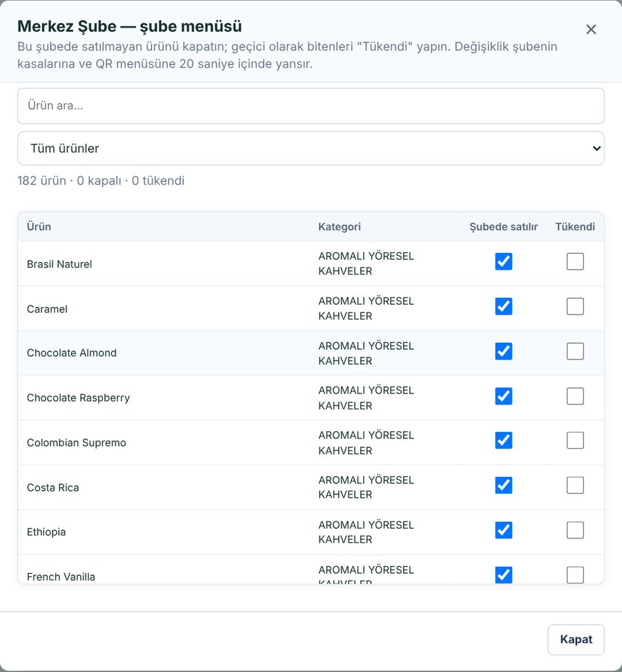
Task: Toggle Şubede satılır for French Vanilla
Action: [x=503, y=575]
